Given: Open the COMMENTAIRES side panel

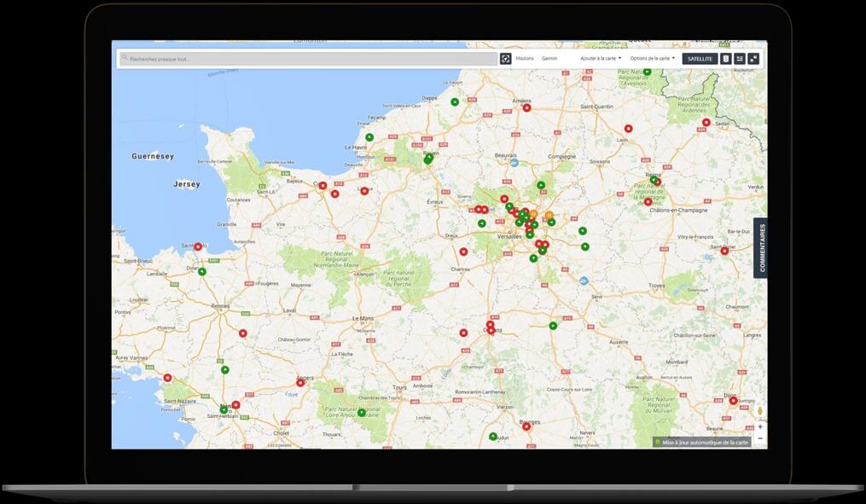Looking at the screenshot, I should [x=761, y=248].
